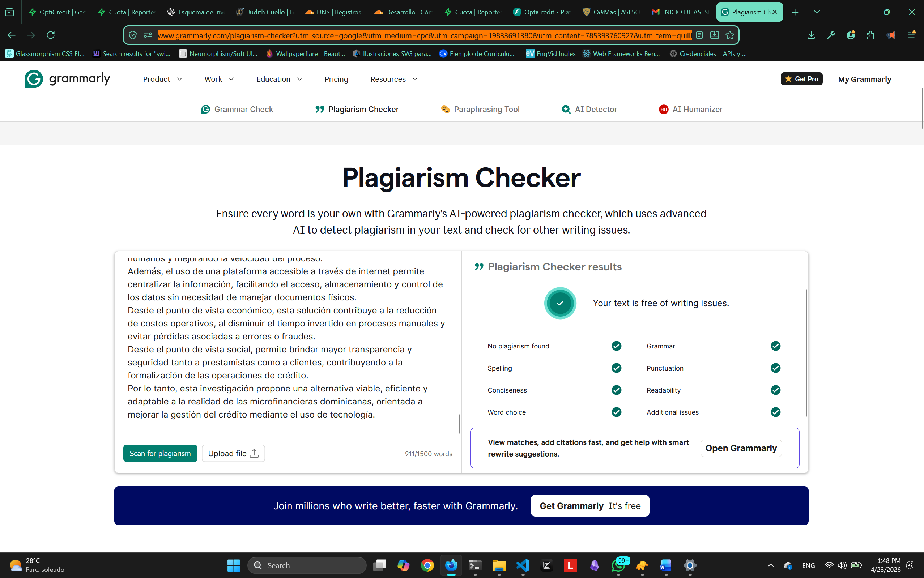Switch to the INICIO DE ASES Gmail tab
The width and height of the screenshot is (924, 578).
[x=680, y=12]
